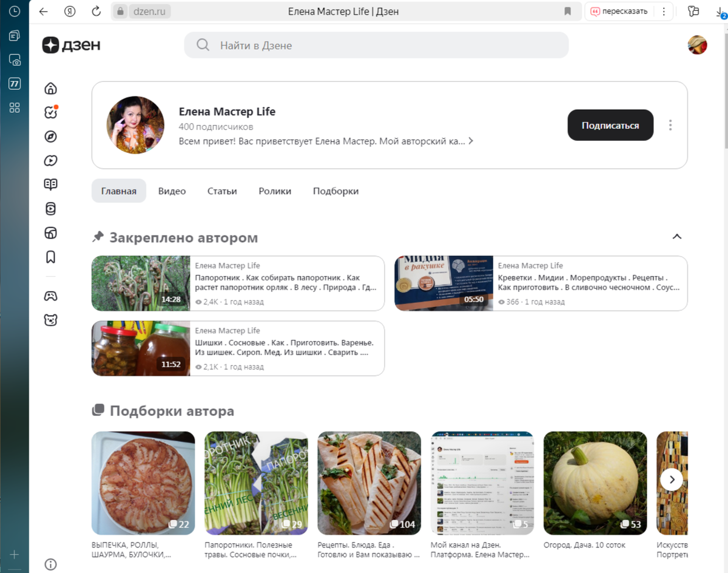This screenshot has height=573, width=728.
Task: Open the short clips icon in sidebar
Action: point(51,209)
